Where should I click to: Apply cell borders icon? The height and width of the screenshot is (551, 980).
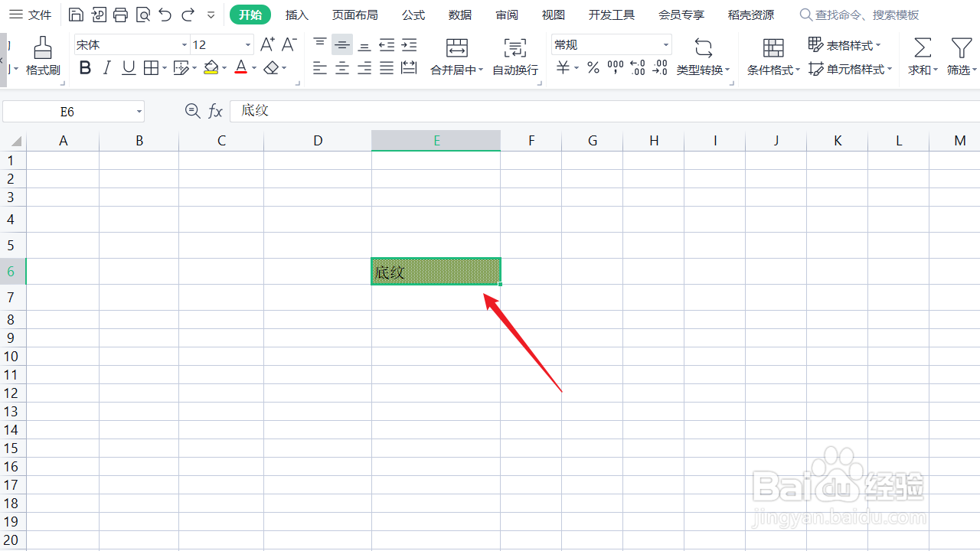pyautogui.click(x=151, y=68)
